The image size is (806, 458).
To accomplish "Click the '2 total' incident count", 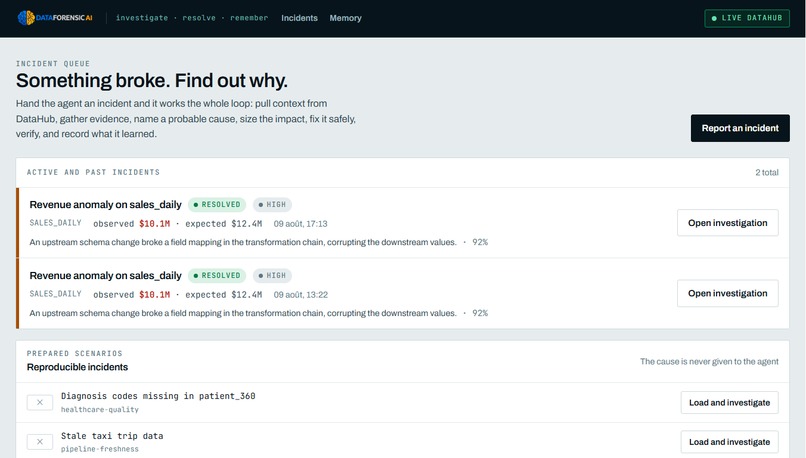I will pyautogui.click(x=766, y=172).
